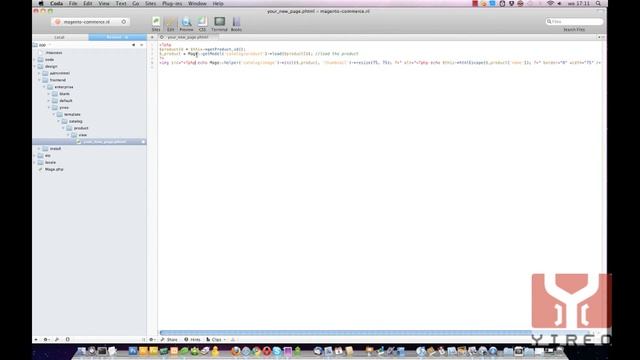Click the $_product Mage::getModel code line

(x=259, y=53)
